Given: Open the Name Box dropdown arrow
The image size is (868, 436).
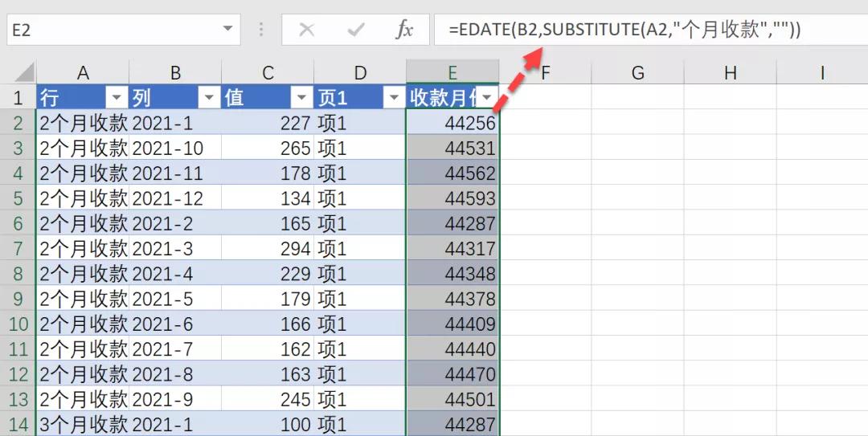Looking at the screenshot, I should (227, 31).
